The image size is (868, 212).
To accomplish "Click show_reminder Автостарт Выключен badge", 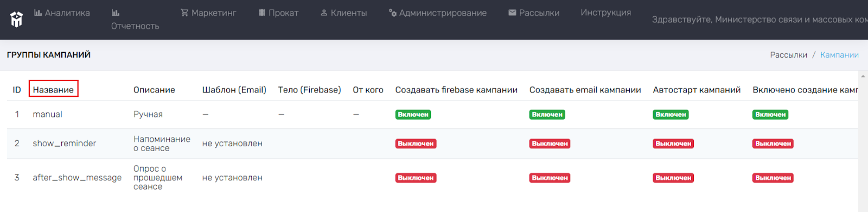I will pos(673,144).
